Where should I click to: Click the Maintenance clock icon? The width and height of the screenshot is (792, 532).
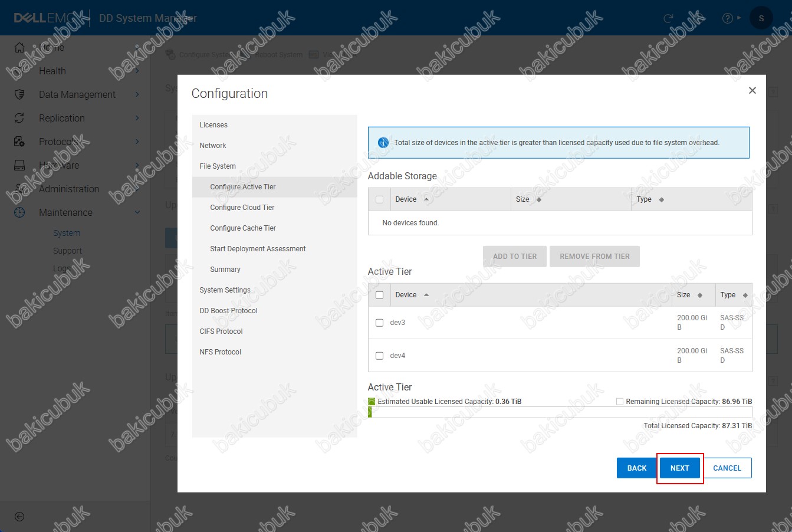click(x=19, y=212)
